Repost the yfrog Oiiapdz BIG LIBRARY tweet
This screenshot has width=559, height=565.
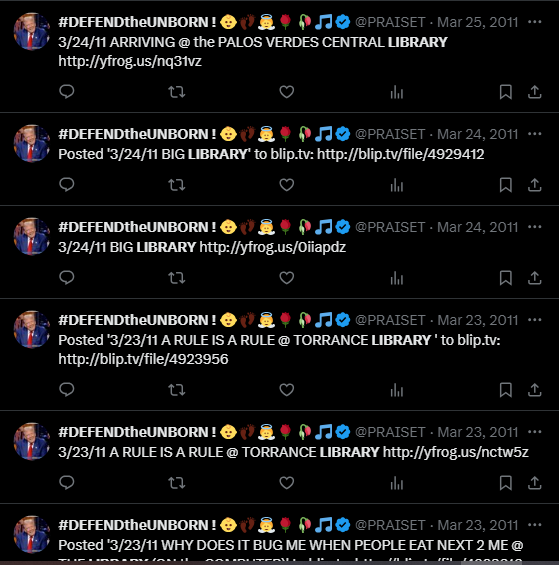(x=177, y=278)
